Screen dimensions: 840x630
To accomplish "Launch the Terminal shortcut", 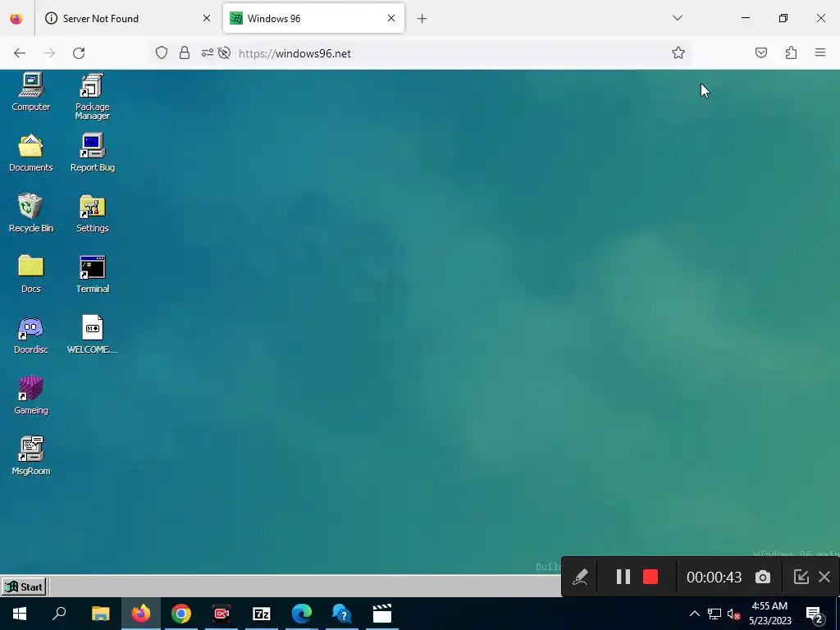I will coord(92,274).
